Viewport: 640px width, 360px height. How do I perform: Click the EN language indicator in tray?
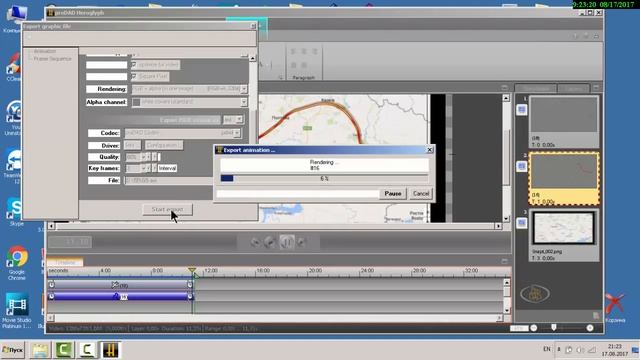tap(547, 349)
